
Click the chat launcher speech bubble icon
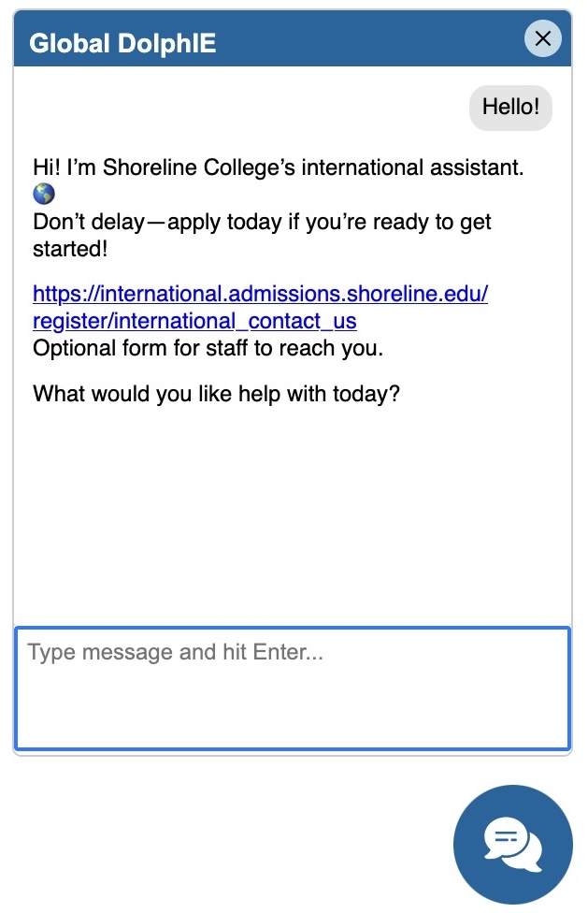(512, 845)
